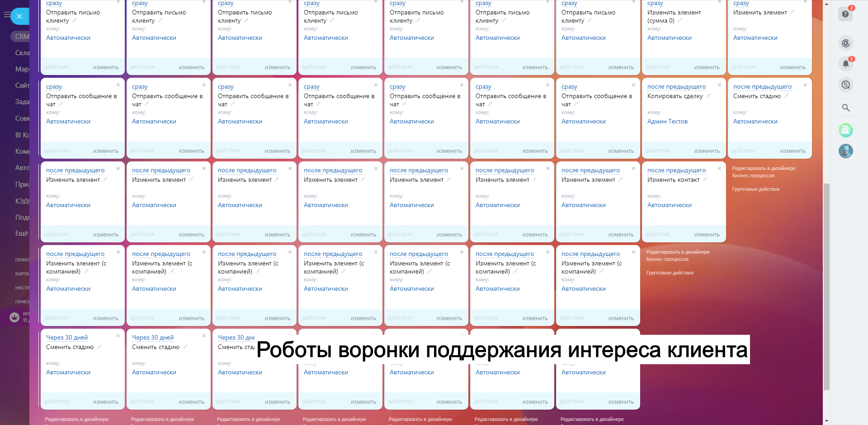This screenshot has width=868, height=425.
Task: Open designer link in 'Изменить элемент (с компанией)' row
Action: [678, 255]
